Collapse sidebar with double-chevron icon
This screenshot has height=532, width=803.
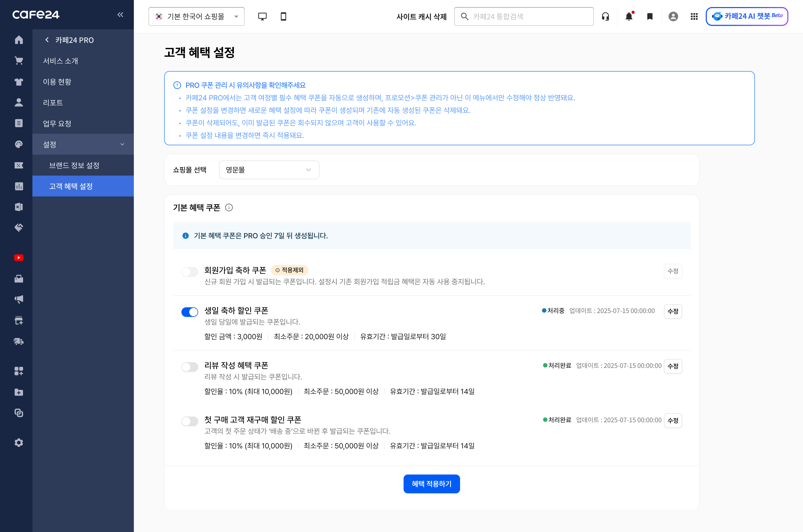(120, 15)
